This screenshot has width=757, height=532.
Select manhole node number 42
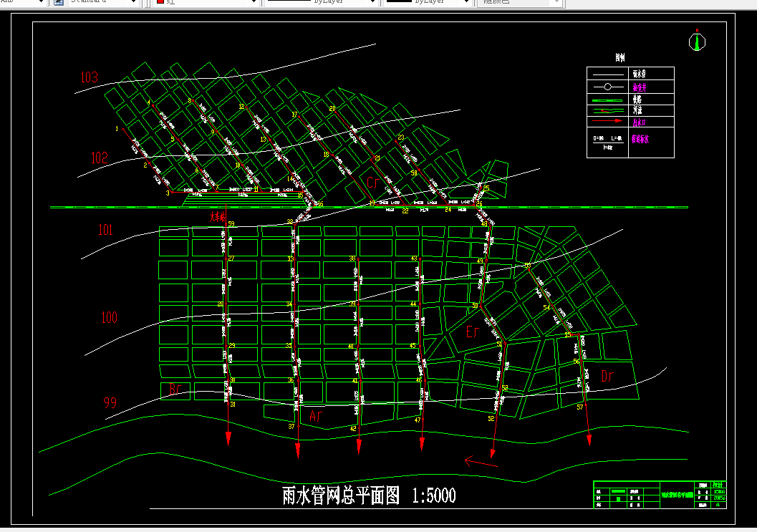click(353, 428)
